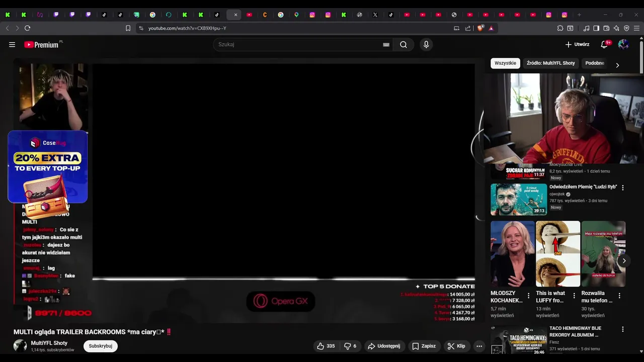Open Leo AI sparkle icon
This screenshot has height=362, width=644.
click(x=616, y=28)
